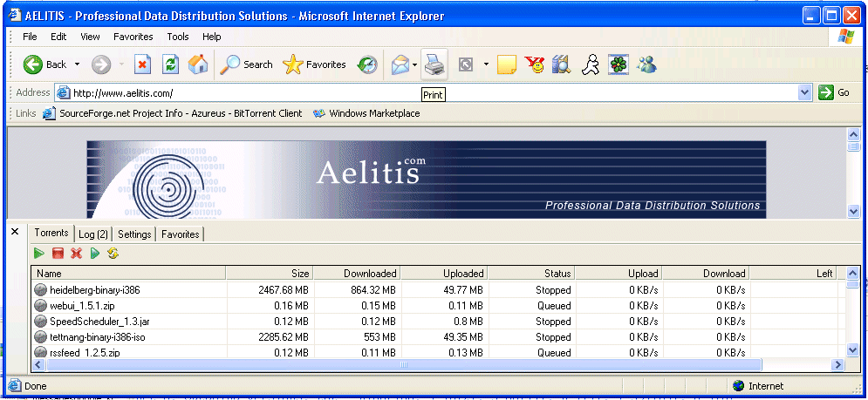The height and width of the screenshot is (400, 868).
Task: Click the Stop loading page icon
Action: tap(142, 64)
